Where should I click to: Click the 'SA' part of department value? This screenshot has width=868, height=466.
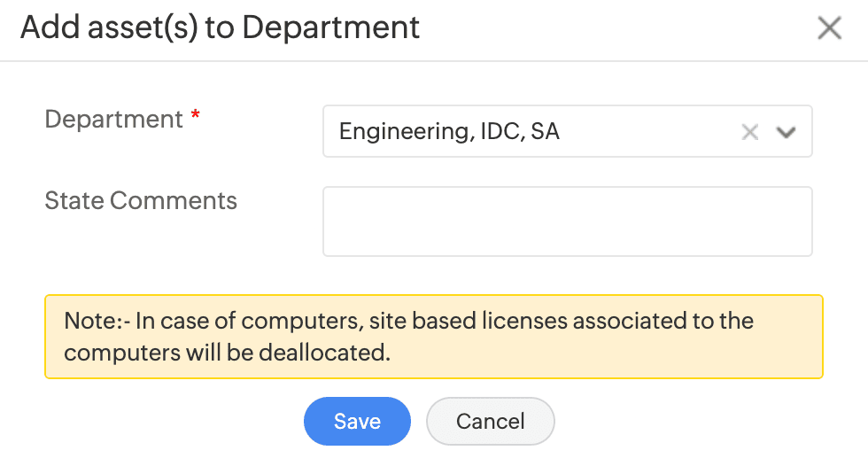545,132
